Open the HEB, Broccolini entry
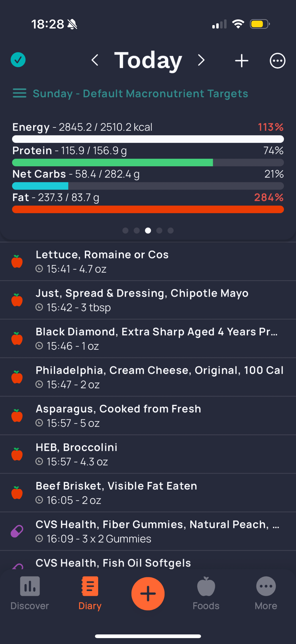Screen dimensions: 296x644 (148, 454)
